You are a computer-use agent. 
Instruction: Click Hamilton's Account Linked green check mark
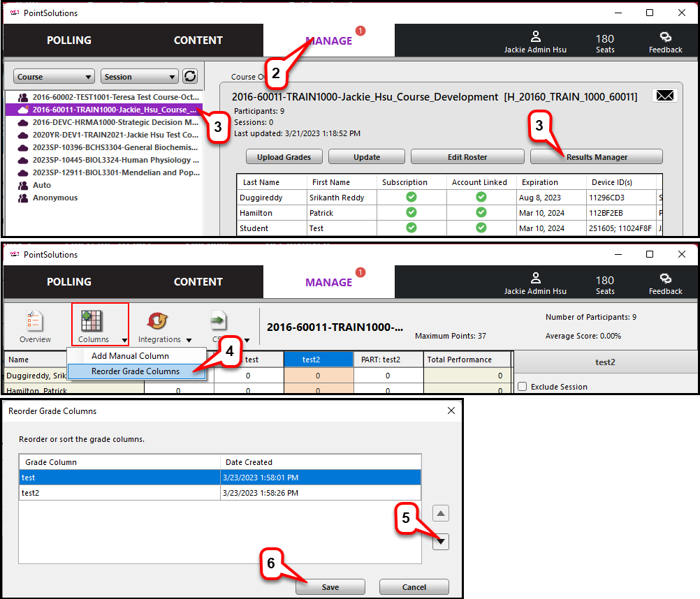[x=481, y=212]
